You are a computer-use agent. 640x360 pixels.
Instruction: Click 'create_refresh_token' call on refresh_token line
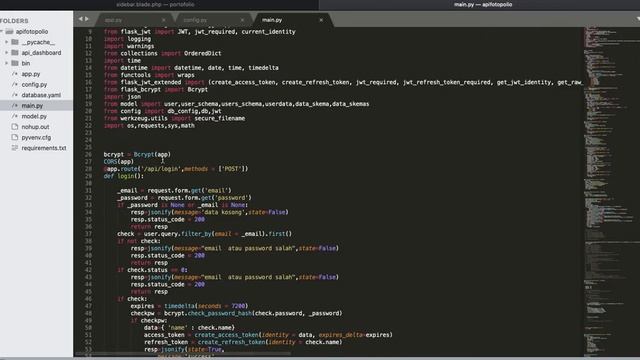coord(230,342)
